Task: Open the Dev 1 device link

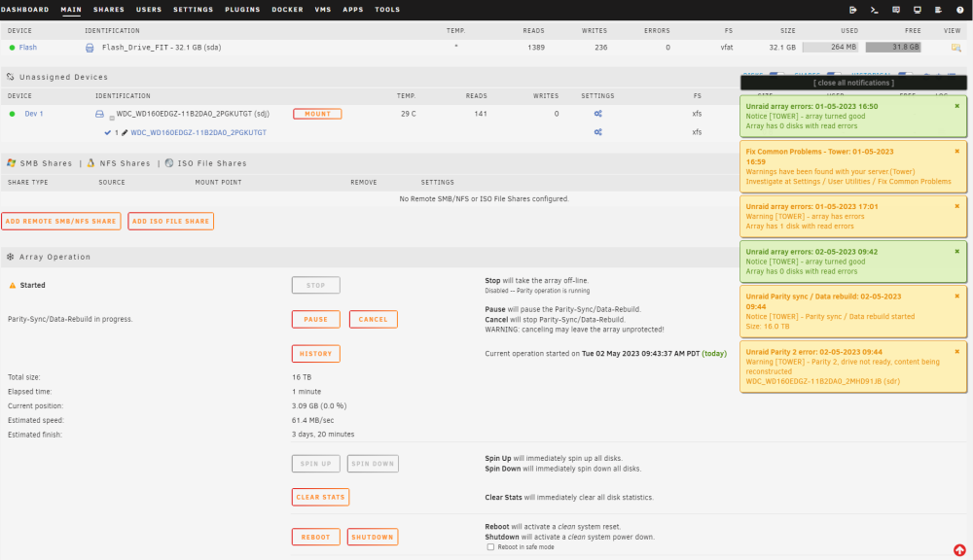Action: point(33,114)
